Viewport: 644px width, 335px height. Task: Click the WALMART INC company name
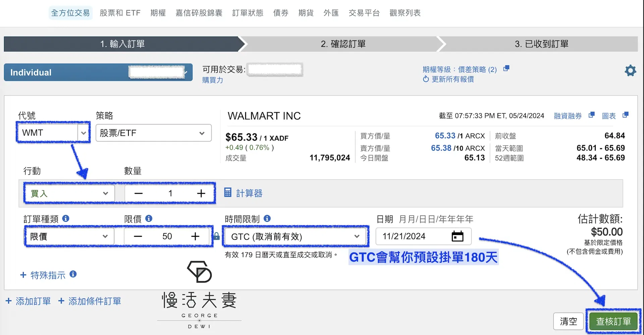(264, 116)
